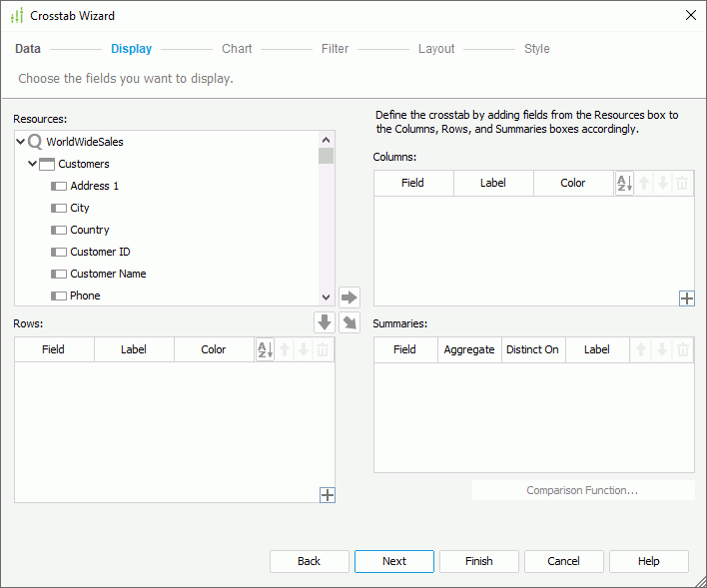Select the City field
707x588 pixels.
pyautogui.click(x=79, y=208)
